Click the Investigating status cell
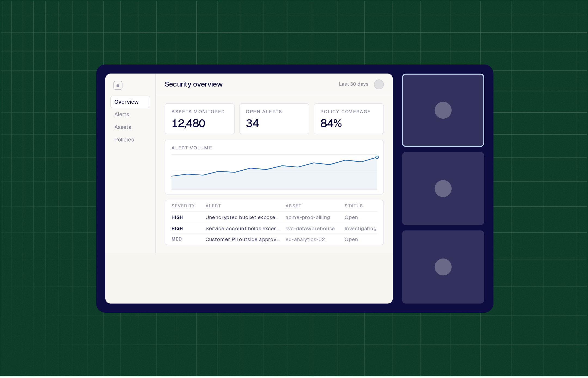 tap(360, 229)
